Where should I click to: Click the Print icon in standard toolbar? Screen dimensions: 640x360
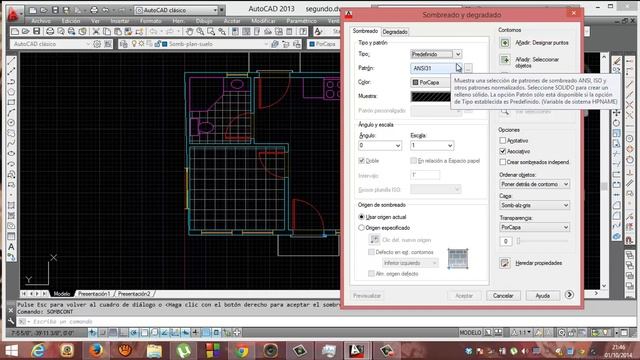point(50,31)
